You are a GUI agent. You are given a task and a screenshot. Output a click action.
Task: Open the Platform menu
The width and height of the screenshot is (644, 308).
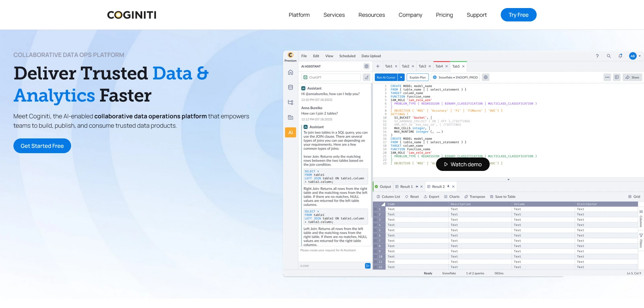pos(299,15)
